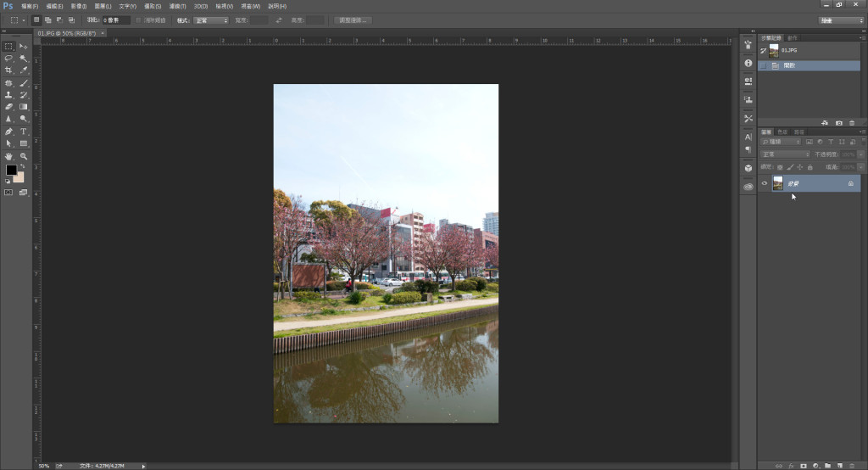The image size is (868, 470).
Task: Swap foreground and background colors
Action: click(x=22, y=166)
